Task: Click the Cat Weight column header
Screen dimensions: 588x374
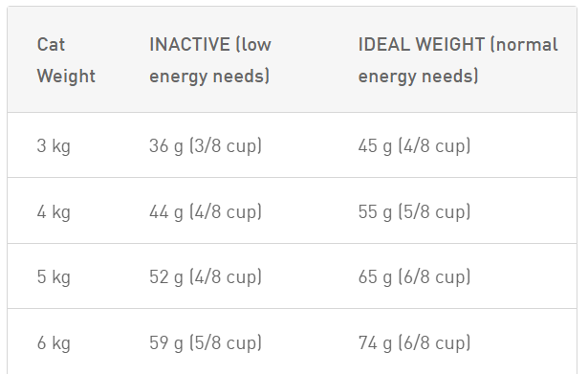Action: [x=66, y=60]
